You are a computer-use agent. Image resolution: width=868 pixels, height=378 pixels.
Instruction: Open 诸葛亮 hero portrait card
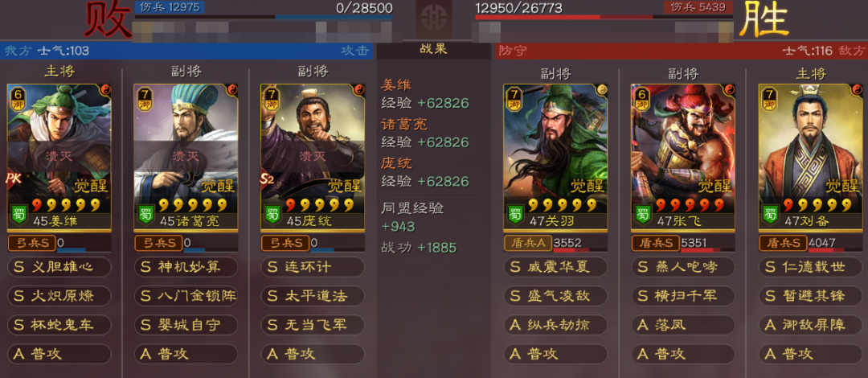[x=186, y=157]
